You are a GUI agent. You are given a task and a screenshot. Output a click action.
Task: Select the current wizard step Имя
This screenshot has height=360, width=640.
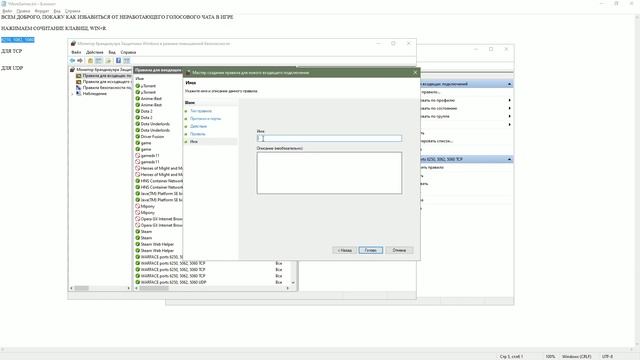coord(194,142)
